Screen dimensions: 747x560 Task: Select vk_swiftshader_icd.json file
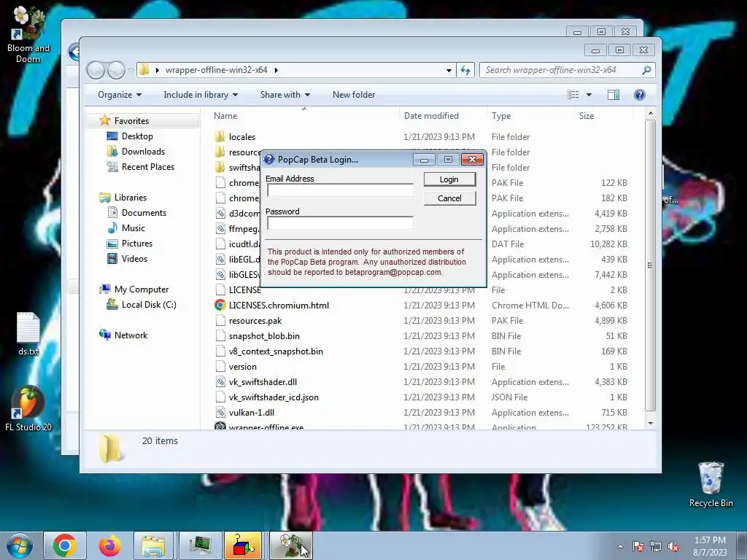pos(274,397)
